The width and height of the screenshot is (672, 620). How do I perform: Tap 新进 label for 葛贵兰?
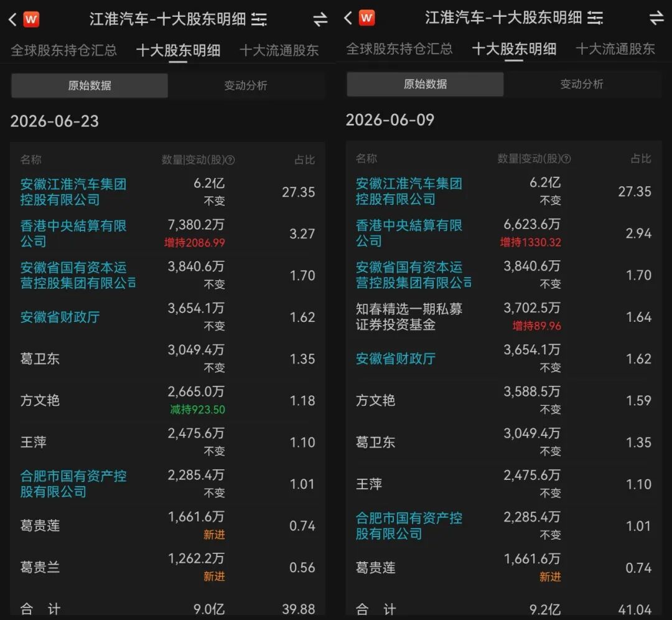[214, 576]
